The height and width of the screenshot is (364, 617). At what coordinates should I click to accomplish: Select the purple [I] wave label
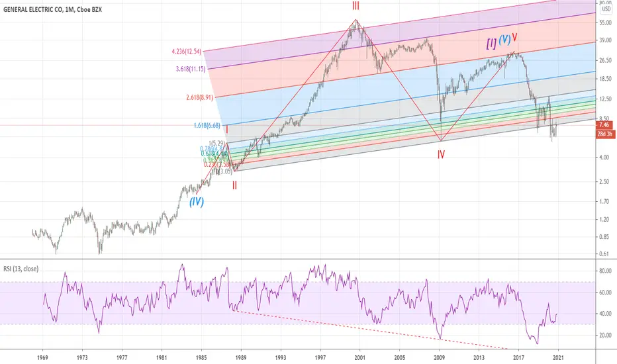(491, 44)
